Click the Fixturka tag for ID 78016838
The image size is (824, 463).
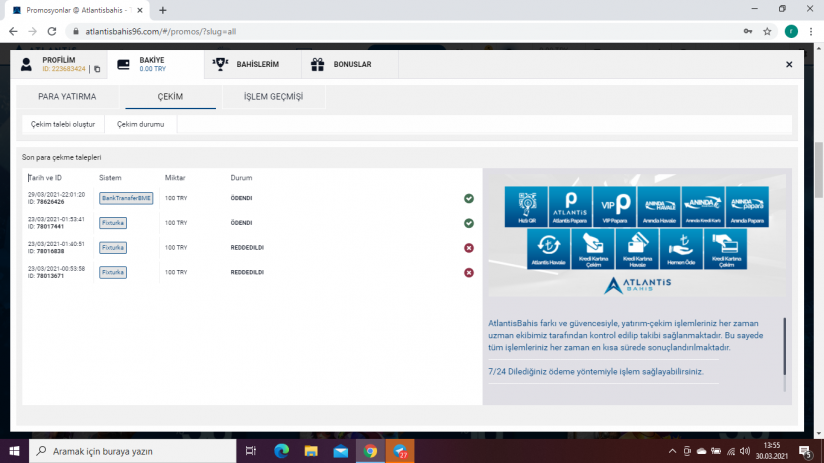pos(113,248)
